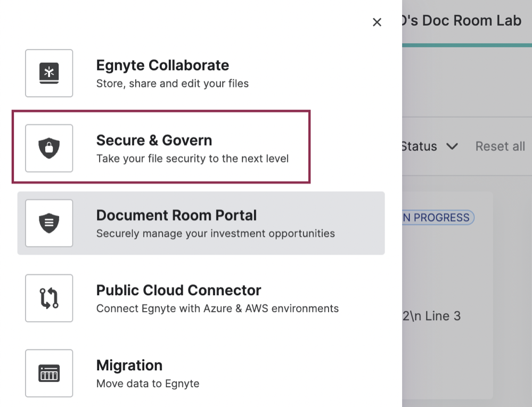Viewport: 532px width, 407px height.
Task: Click the Public Cloud Connector arrows icon
Action: [49, 298]
